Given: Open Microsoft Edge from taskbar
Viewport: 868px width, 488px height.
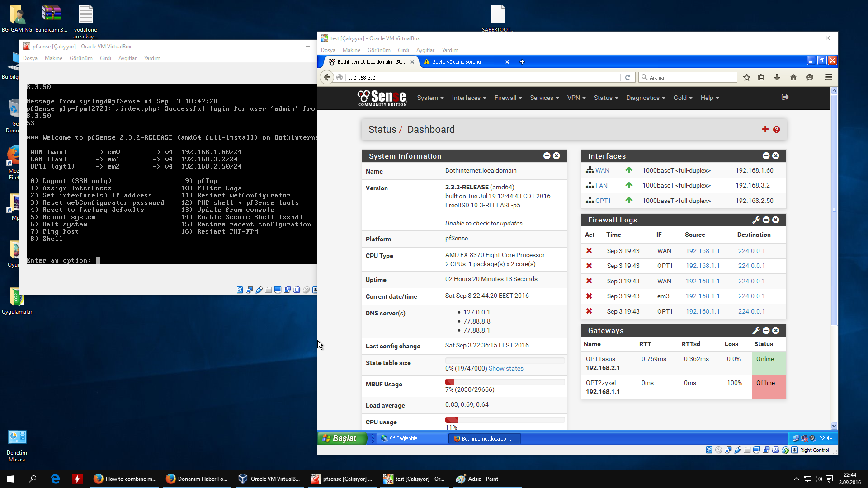Looking at the screenshot, I should pos(55,479).
